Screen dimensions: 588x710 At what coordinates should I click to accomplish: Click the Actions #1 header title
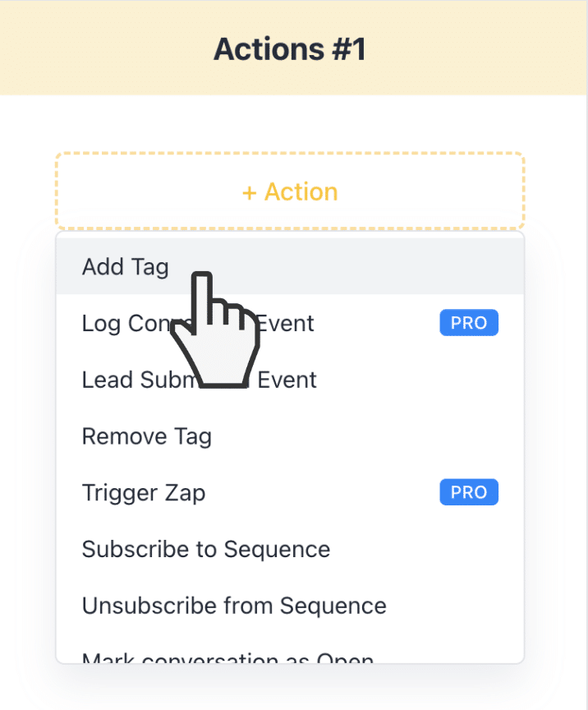pyautogui.click(x=290, y=49)
